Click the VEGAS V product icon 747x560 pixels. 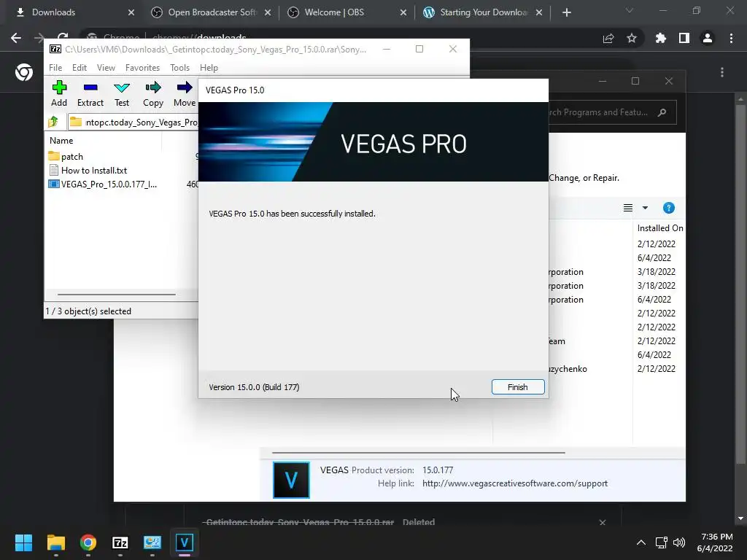[291, 480]
